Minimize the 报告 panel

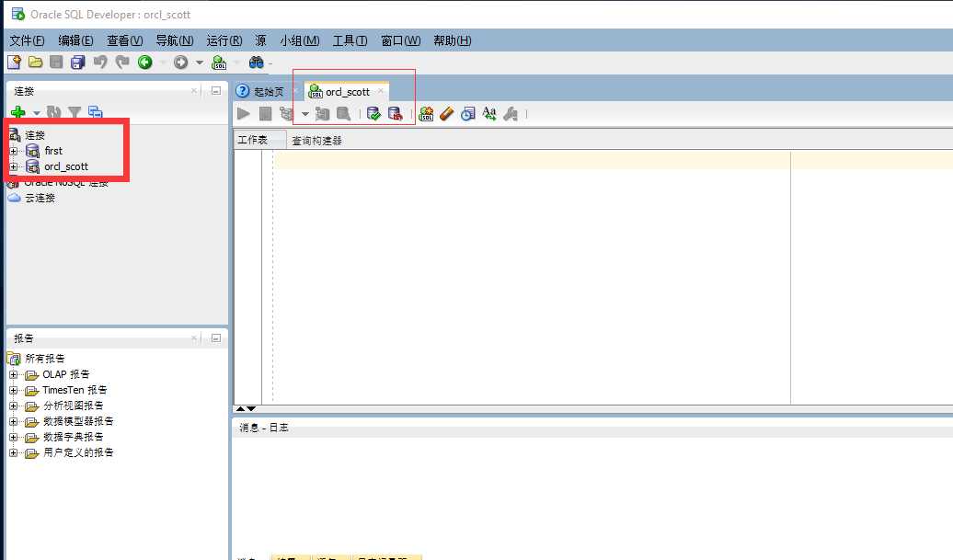click(x=216, y=338)
